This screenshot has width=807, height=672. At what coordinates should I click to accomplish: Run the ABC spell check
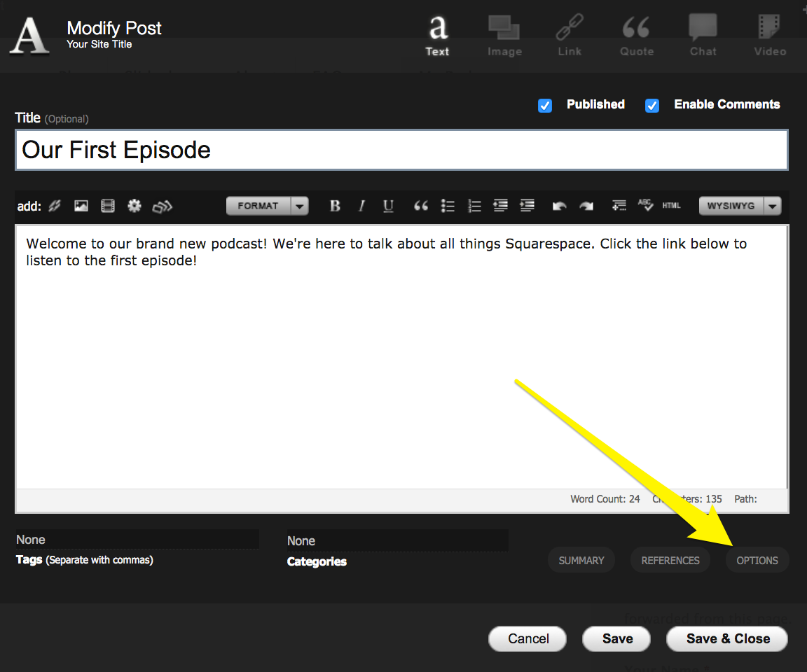tap(645, 205)
